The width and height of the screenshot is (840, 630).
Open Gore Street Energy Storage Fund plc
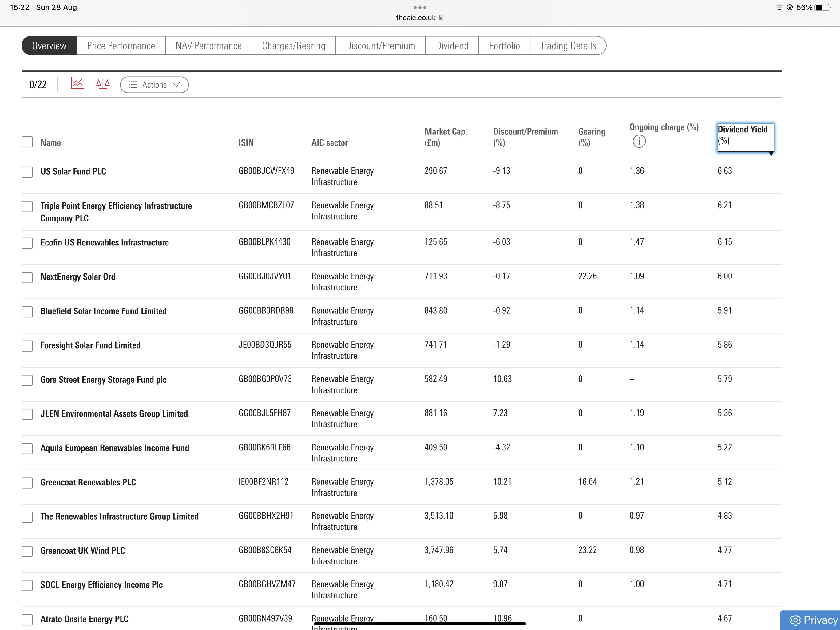pyautogui.click(x=103, y=380)
